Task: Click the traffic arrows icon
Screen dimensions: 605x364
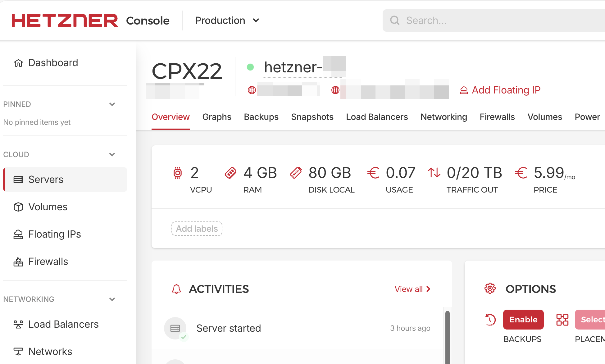Action: coord(434,173)
